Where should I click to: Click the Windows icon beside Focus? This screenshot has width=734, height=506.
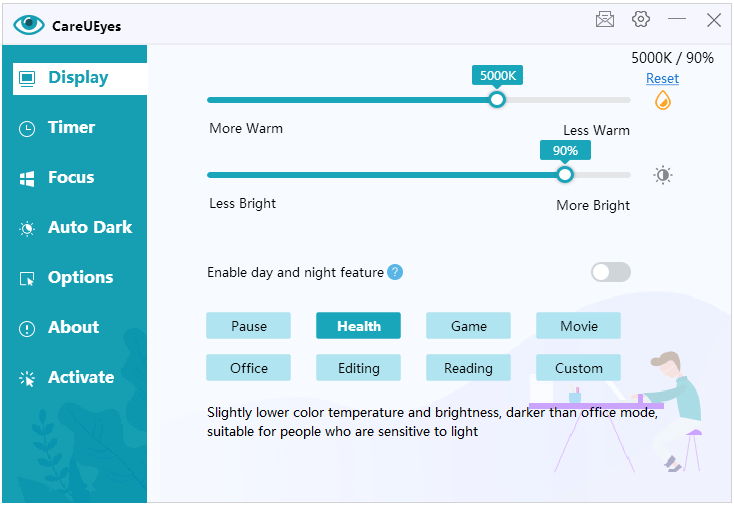[27, 178]
